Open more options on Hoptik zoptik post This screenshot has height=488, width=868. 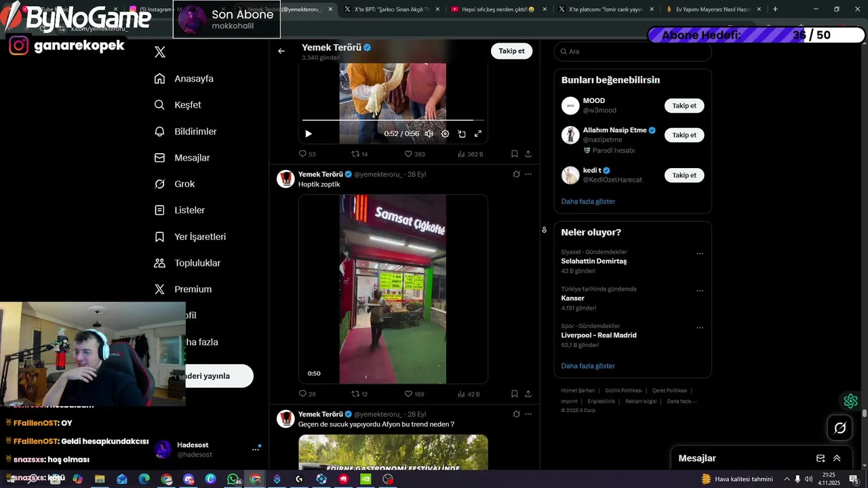point(528,174)
